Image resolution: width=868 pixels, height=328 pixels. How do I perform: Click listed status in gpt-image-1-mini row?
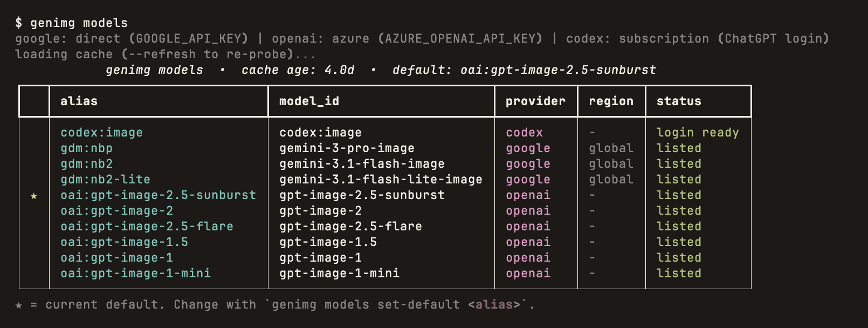tap(679, 274)
